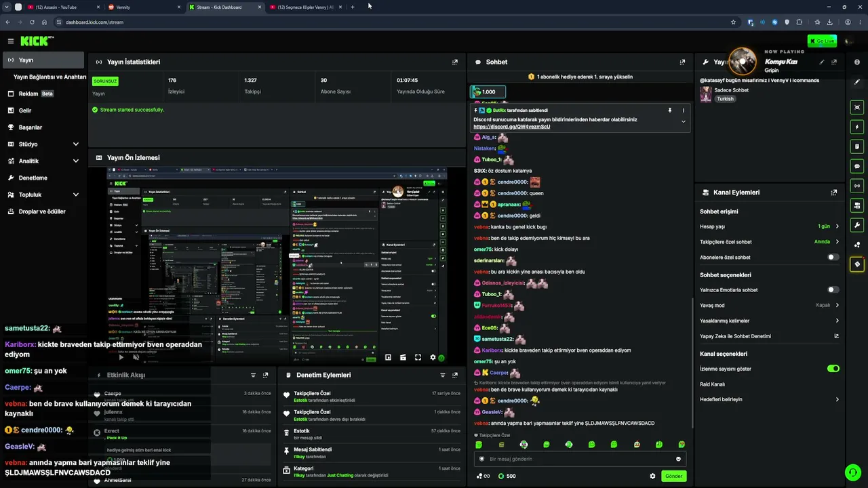Click the lightning bolt icon in right sidebar

point(857,127)
